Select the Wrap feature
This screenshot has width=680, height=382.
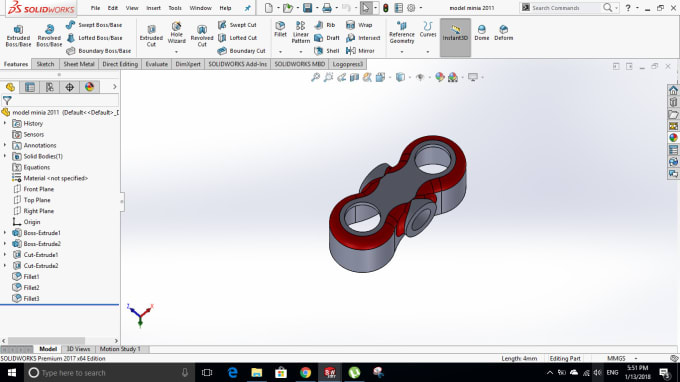tap(359, 25)
